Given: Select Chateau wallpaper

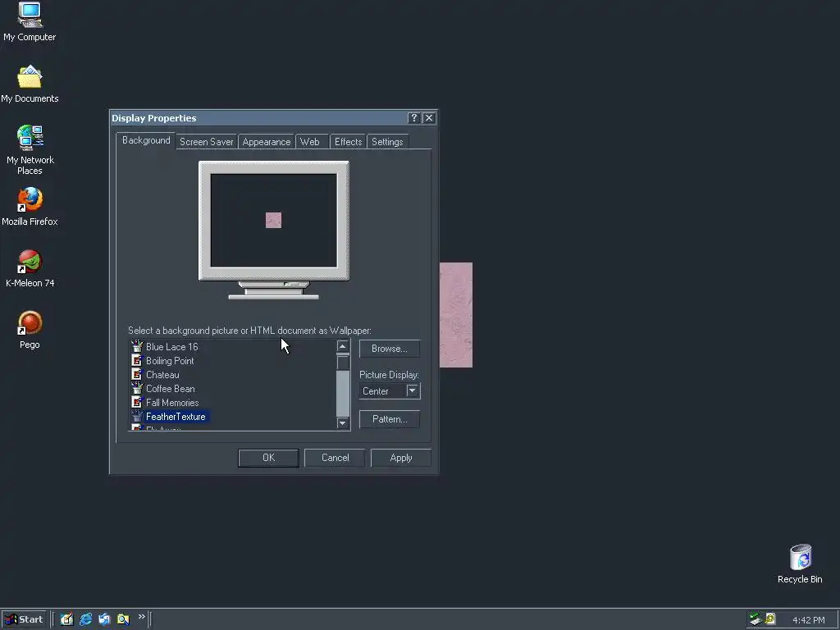Looking at the screenshot, I should [x=162, y=374].
